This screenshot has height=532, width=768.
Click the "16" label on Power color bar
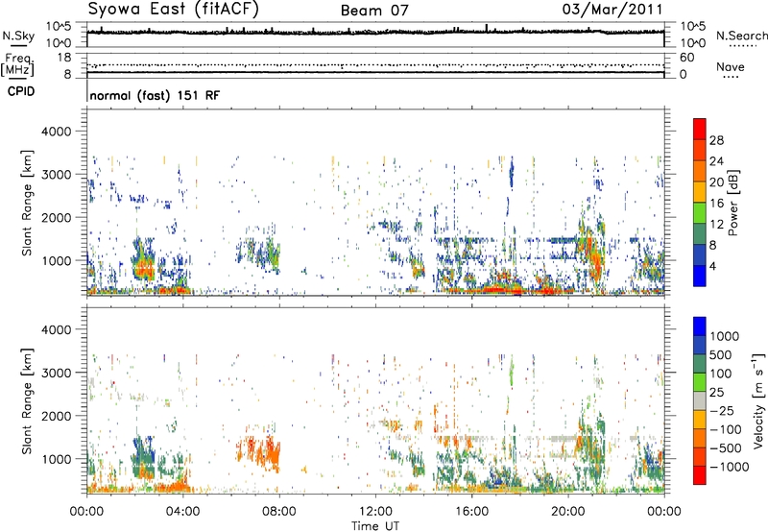[716, 204]
